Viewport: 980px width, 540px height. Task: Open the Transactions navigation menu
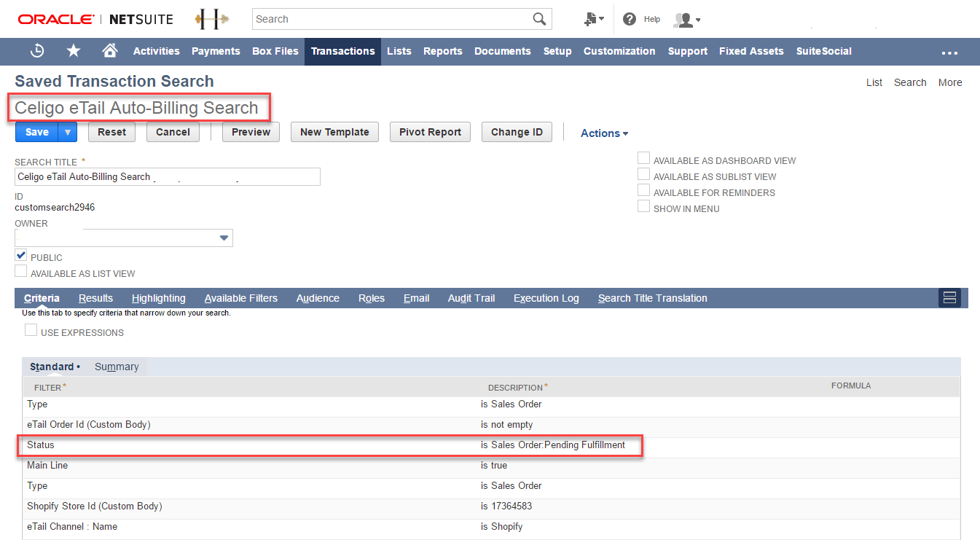(342, 51)
